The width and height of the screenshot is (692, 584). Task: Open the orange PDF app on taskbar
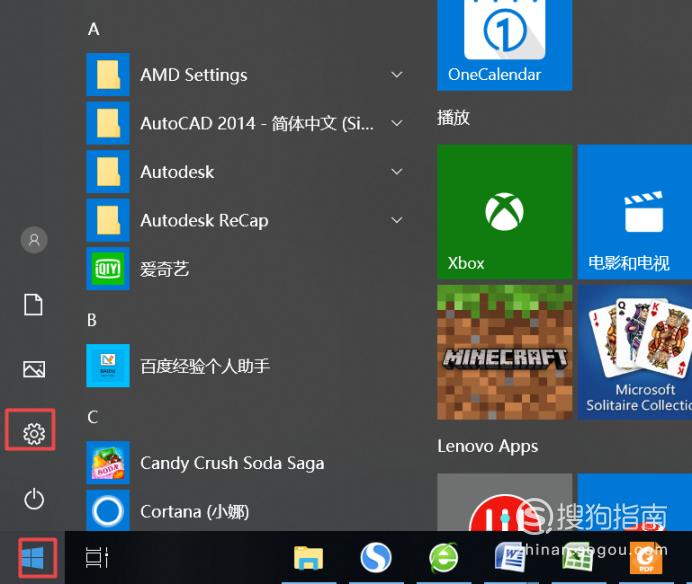646,558
